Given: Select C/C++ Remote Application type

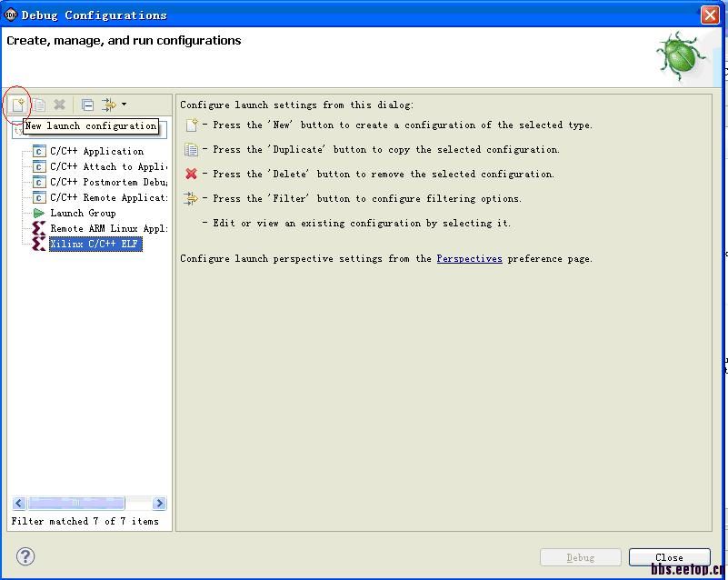Looking at the screenshot, I should pos(109,197).
